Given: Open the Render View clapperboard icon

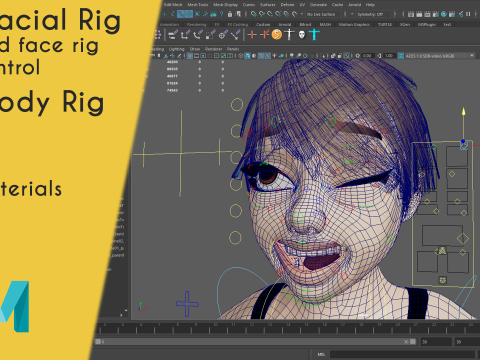Looking at the screenshot, I should [x=411, y=14].
